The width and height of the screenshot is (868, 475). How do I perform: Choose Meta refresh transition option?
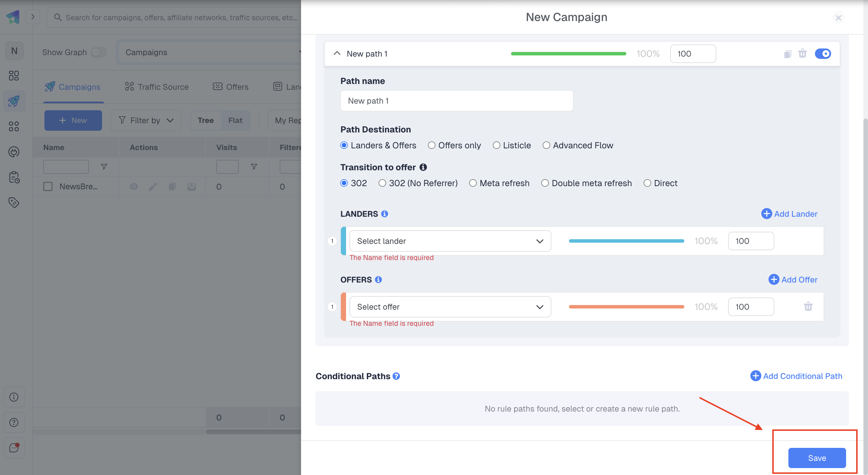(473, 183)
